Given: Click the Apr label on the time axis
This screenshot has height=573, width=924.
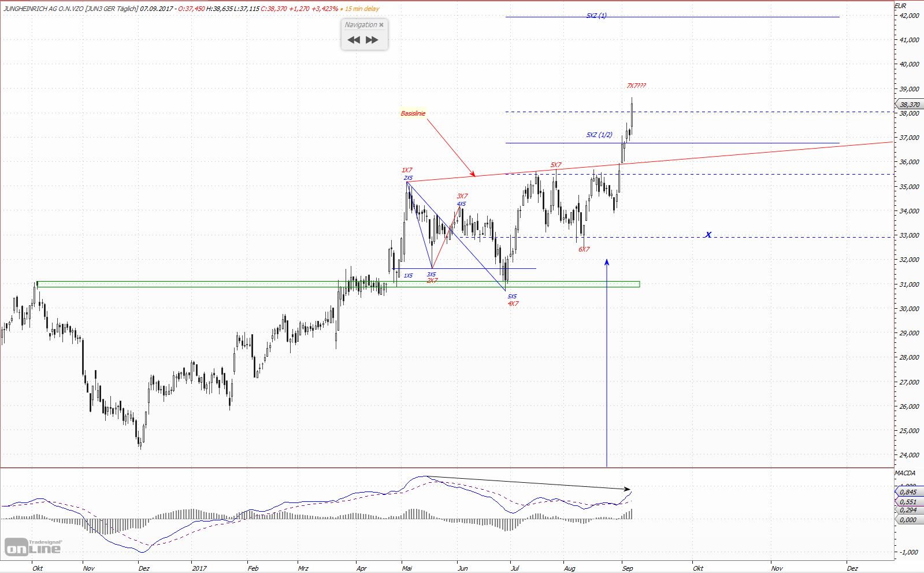Looking at the screenshot, I should click(x=362, y=568).
